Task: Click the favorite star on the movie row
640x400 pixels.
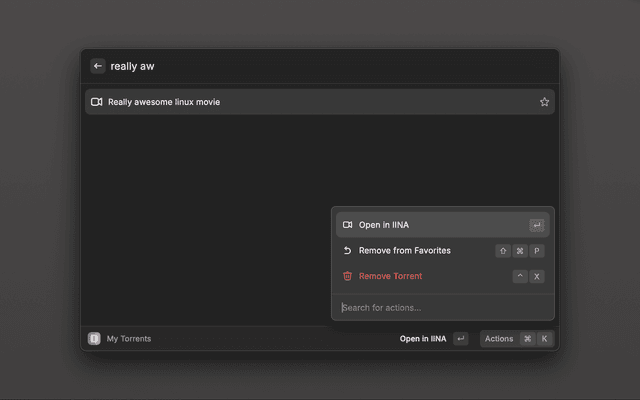Action: pyautogui.click(x=544, y=102)
